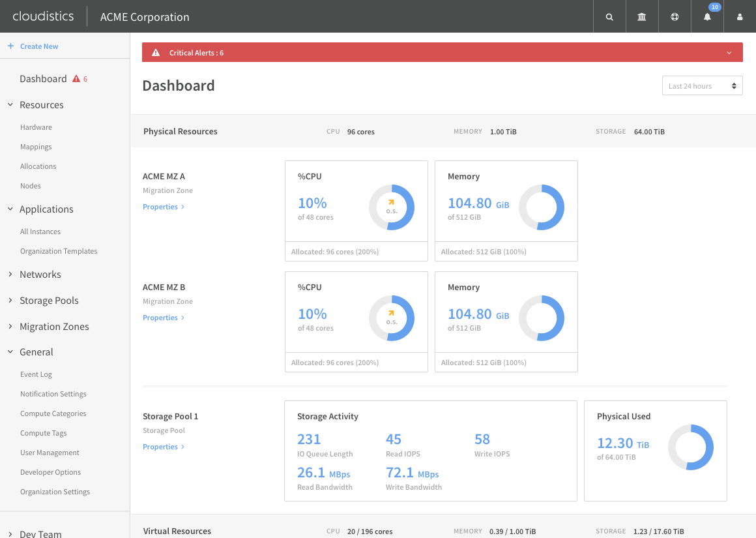Image resolution: width=756 pixels, height=538 pixels.
Task: Expand the Migration Zones section
Action: click(10, 326)
